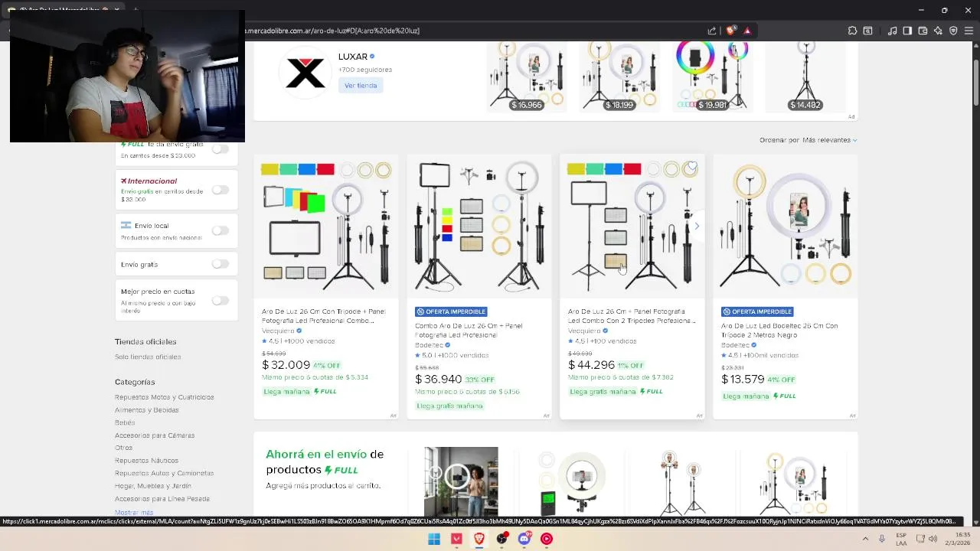Click the $13.579 product image
Screen dimensions: 980x551
pyautogui.click(x=786, y=226)
